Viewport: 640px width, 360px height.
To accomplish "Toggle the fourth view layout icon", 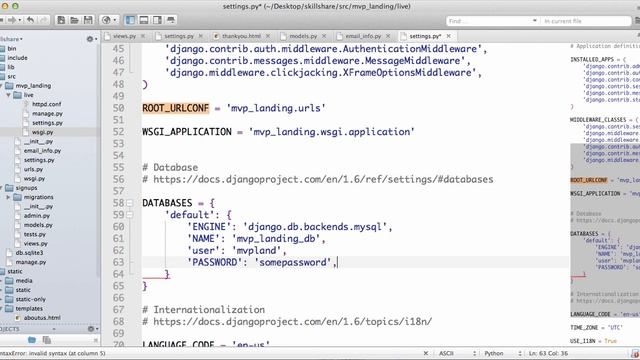I will [x=171, y=20].
